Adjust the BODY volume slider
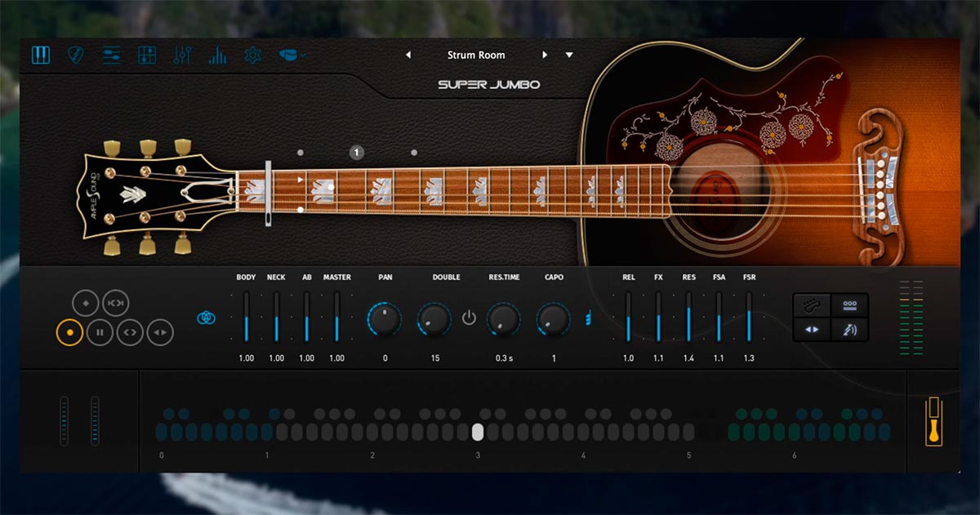 (246, 317)
